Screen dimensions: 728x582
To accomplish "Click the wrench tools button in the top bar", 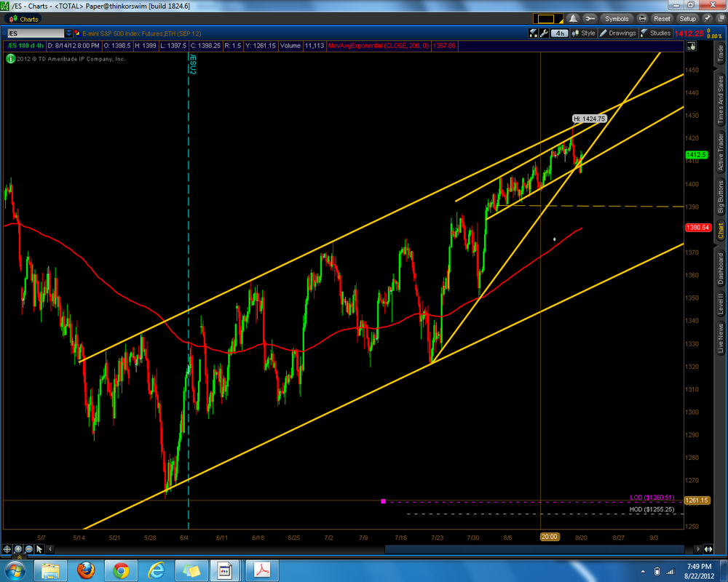I will pos(590,19).
